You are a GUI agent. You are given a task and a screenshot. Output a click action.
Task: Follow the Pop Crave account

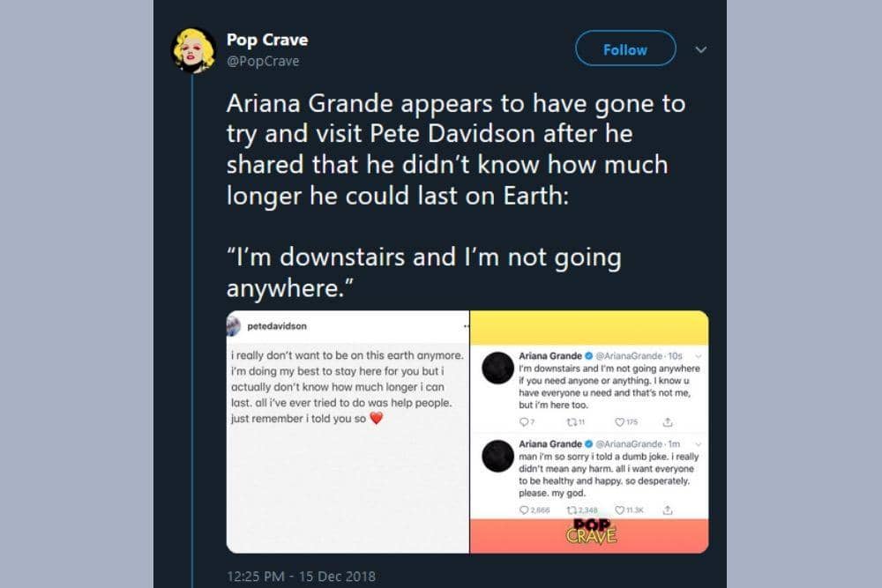point(624,49)
